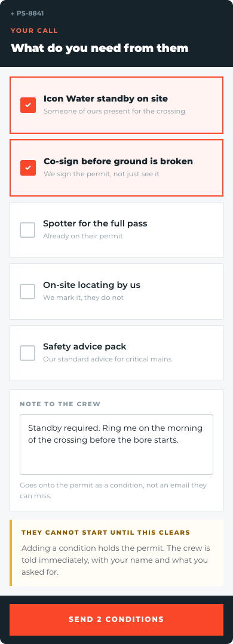This screenshot has width=233, height=644.
Task: Go back to PS-8841 via the arrow link
Action: [27, 14]
